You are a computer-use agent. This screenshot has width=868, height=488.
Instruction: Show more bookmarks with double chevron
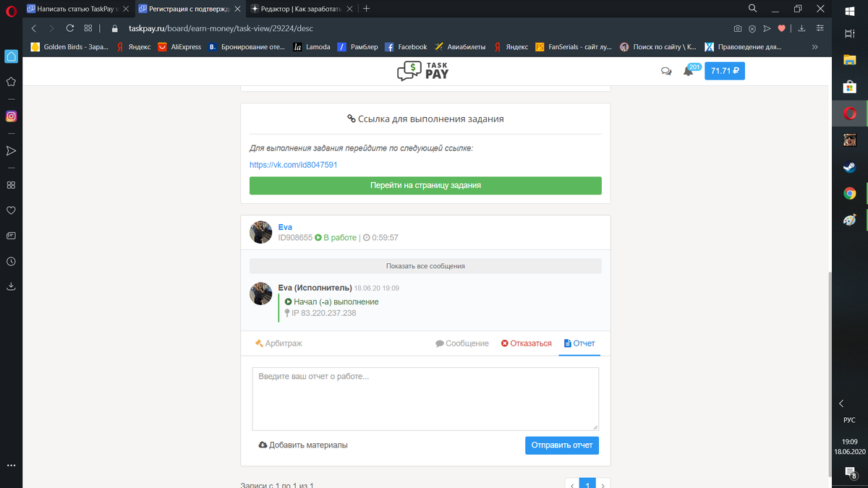(x=815, y=47)
